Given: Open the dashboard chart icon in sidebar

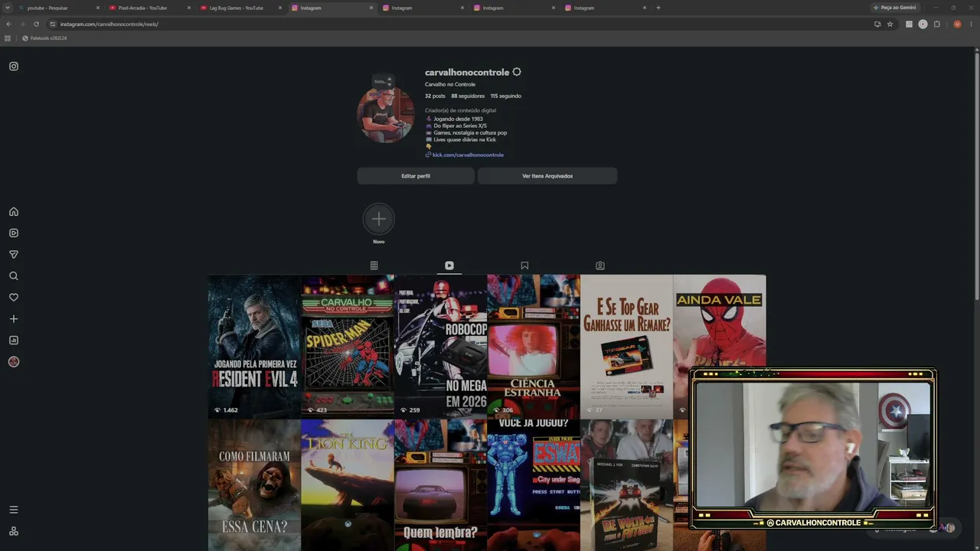Looking at the screenshot, I should (x=14, y=341).
